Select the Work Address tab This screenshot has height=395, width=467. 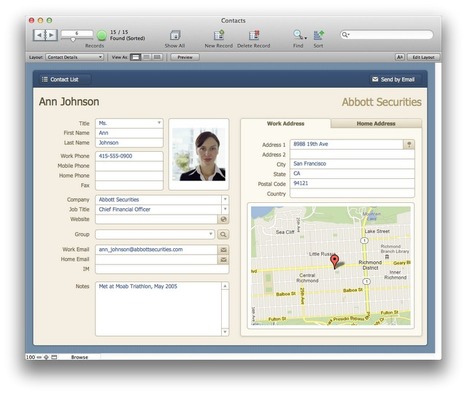pos(286,124)
